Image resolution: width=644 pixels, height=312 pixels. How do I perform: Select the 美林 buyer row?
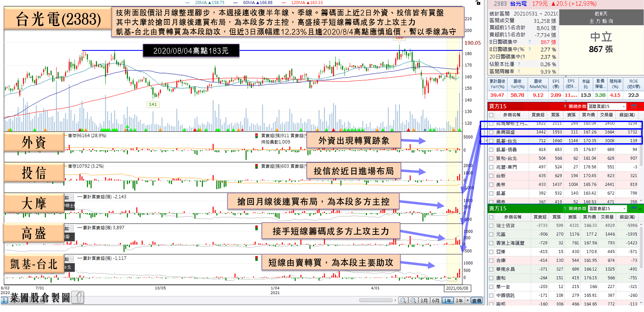coord(564,185)
